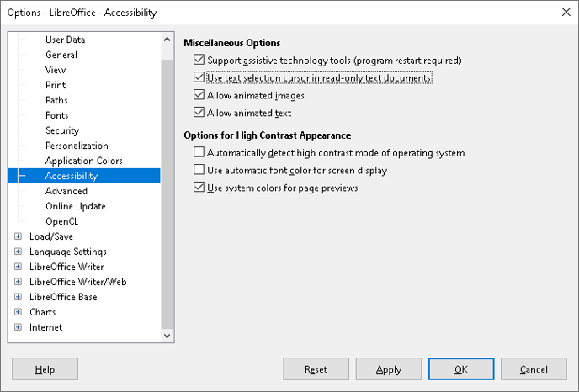Image resolution: width=579 pixels, height=392 pixels.
Task: Open Help for this dialog
Action: [x=45, y=369]
